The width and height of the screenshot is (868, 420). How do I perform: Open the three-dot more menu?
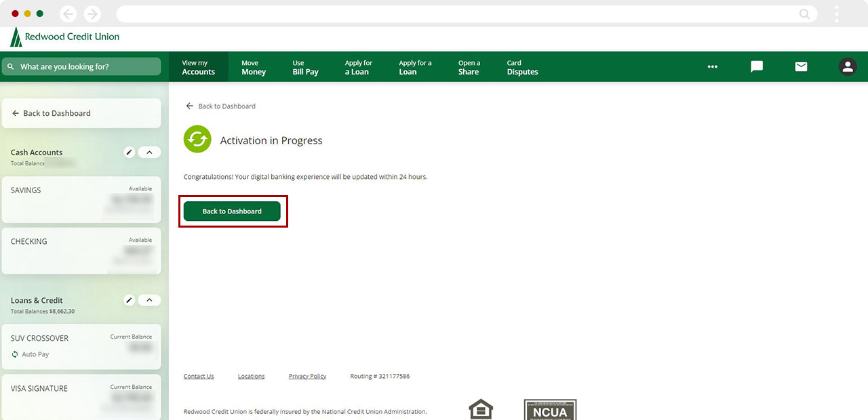712,66
